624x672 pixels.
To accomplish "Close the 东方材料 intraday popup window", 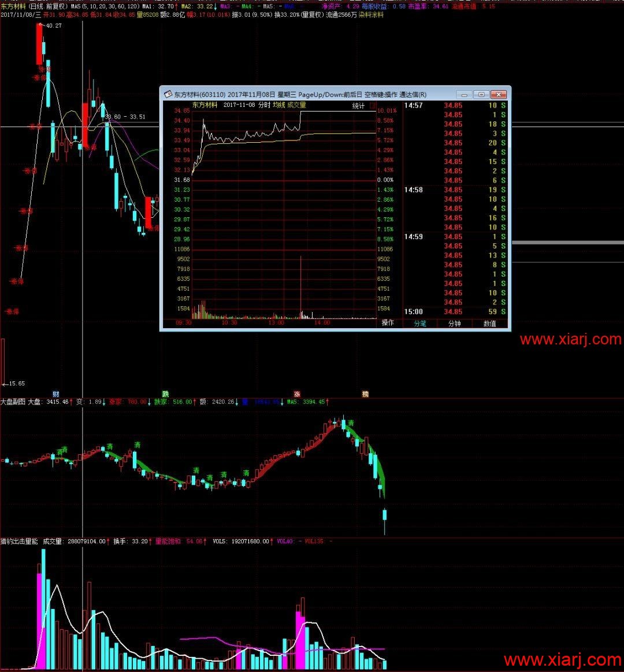I will coord(499,94).
